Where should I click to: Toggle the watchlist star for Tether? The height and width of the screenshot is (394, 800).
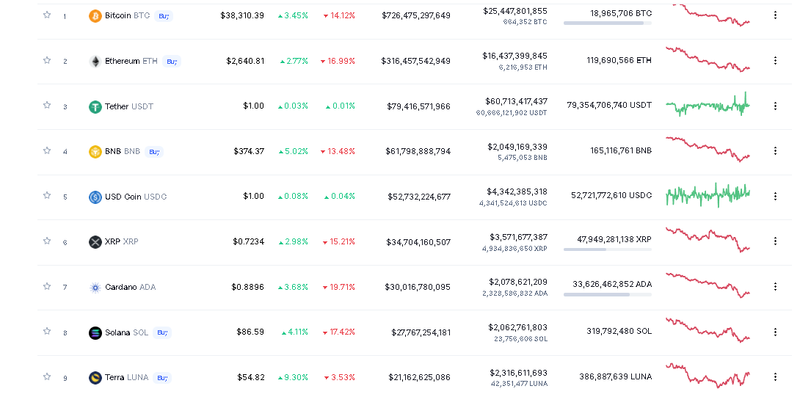(47, 105)
